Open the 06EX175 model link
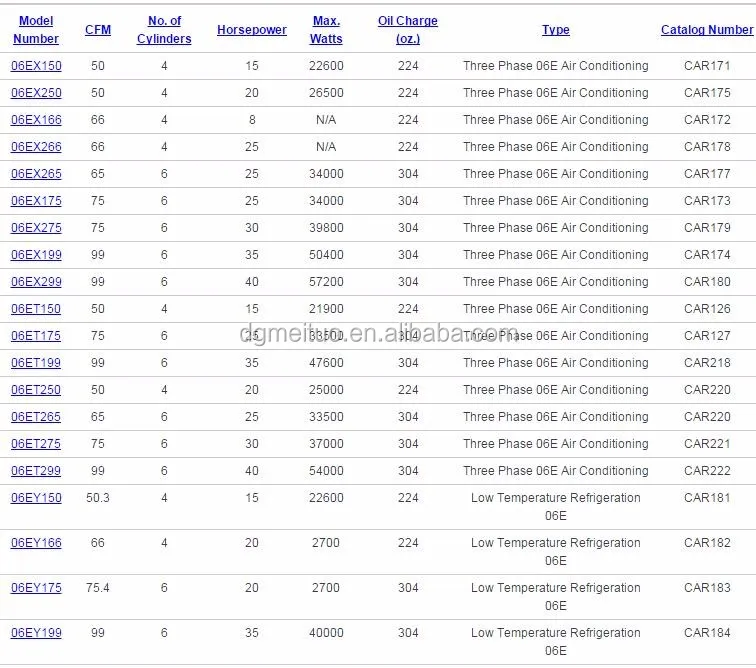Viewport: 756px width, 668px height. point(36,201)
